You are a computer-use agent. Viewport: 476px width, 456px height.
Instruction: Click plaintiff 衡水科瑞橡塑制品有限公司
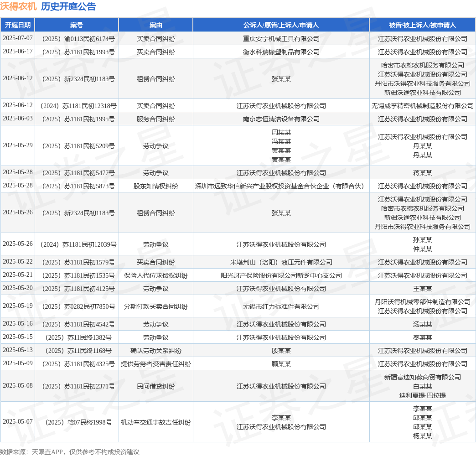[281, 52]
